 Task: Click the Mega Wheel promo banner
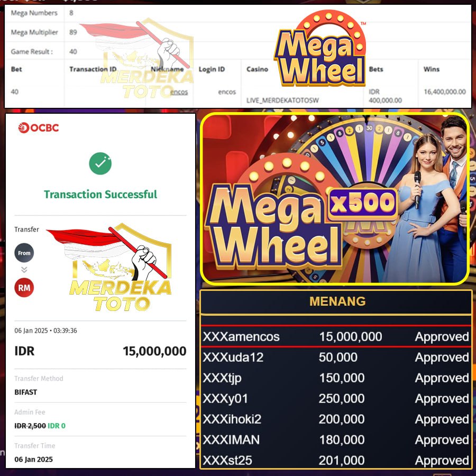click(x=335, y=199)
